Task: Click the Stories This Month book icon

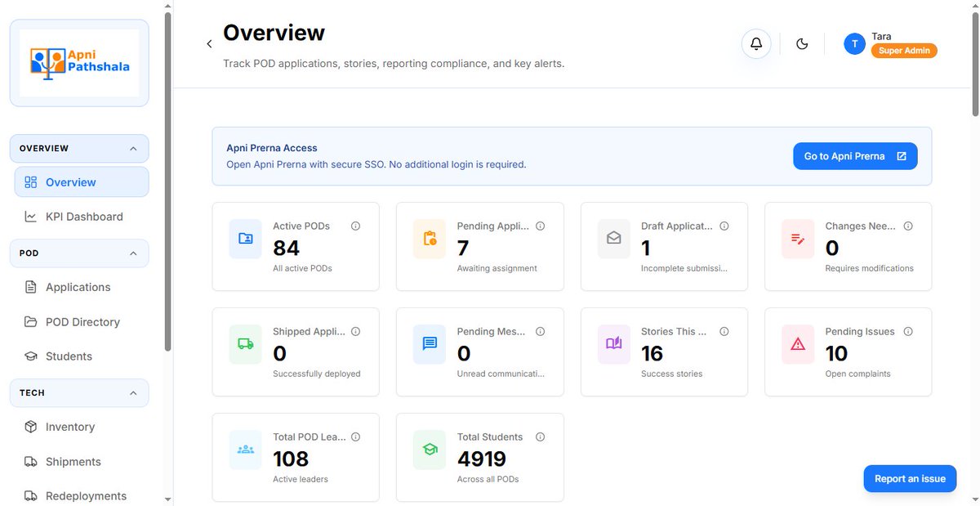Action: coord(613,344)
